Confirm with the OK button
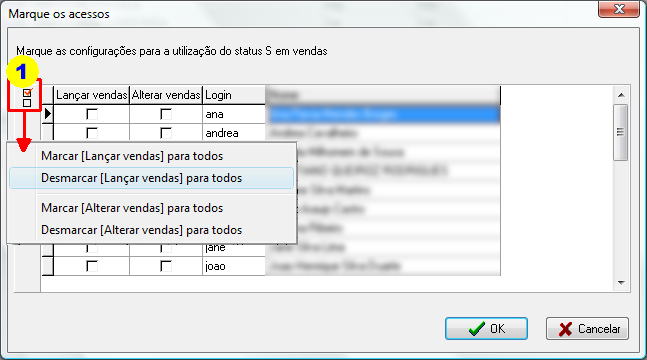This screenshot has width=647, height=360. point(486,329)
